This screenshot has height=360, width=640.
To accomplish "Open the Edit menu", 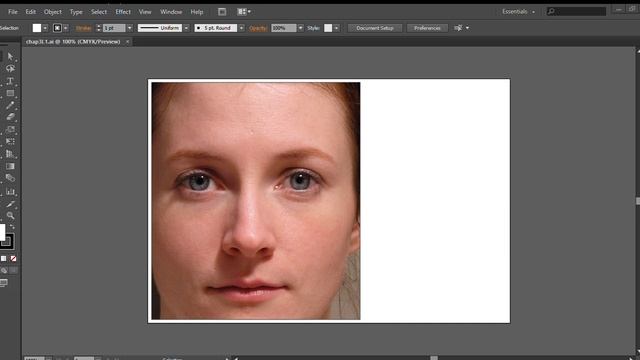I will point(31,12).
